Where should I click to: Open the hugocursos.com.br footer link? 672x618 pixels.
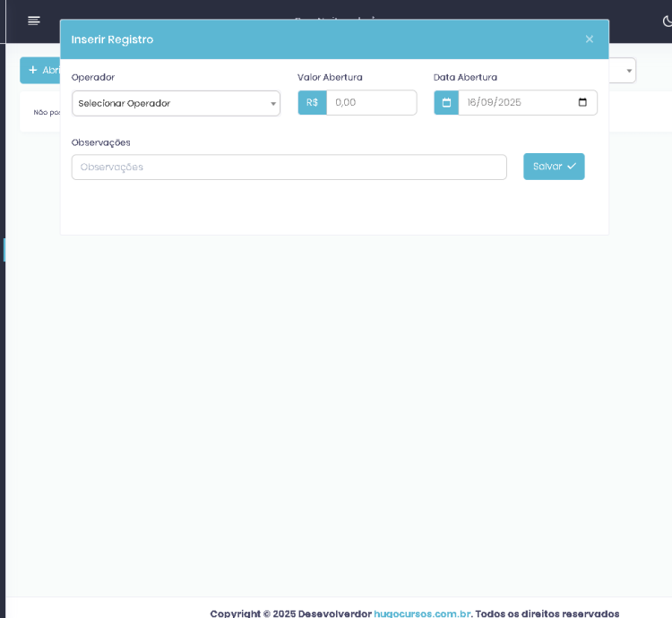(422, 613)
